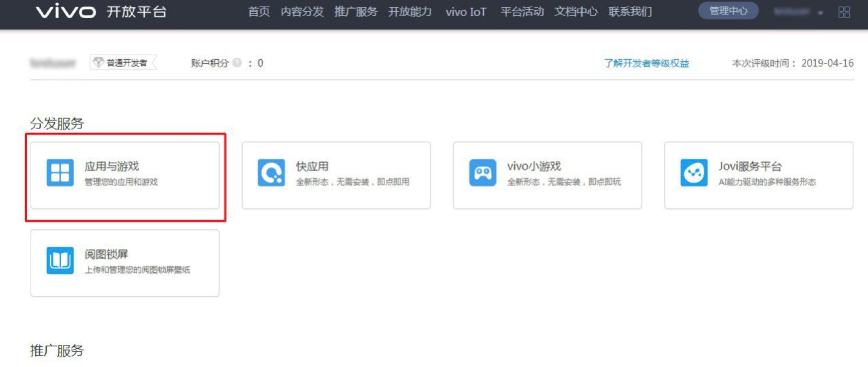Open the 内容分发 menu item
The image size is (868, 367).
302,12
